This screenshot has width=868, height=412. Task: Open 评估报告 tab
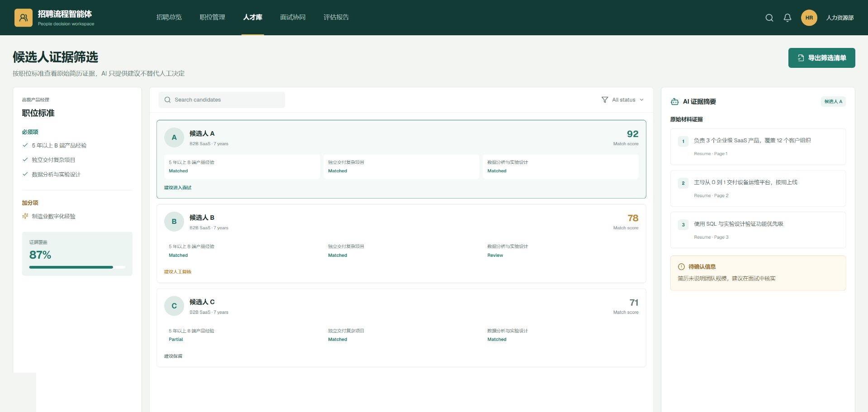(x=336, y=17)
